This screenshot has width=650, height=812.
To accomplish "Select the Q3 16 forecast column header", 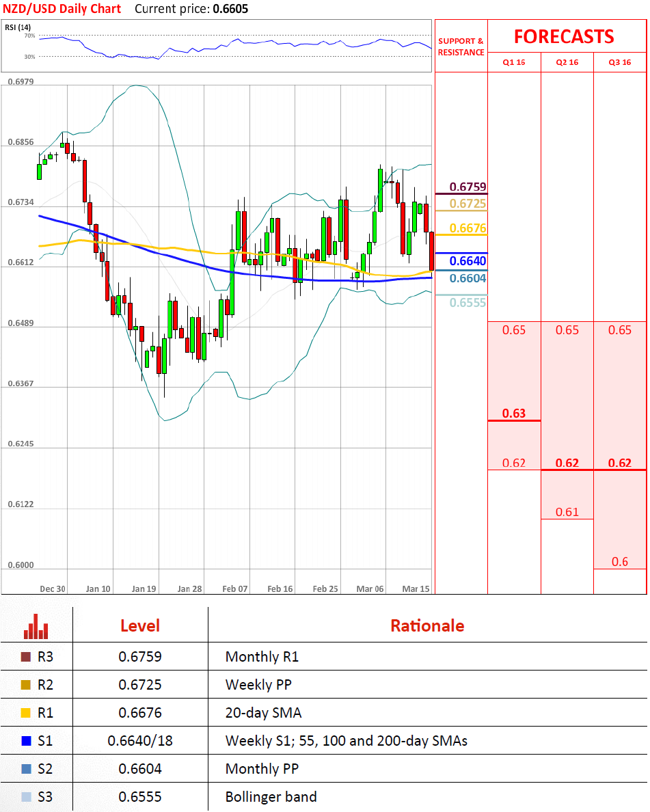I will 620,62.
